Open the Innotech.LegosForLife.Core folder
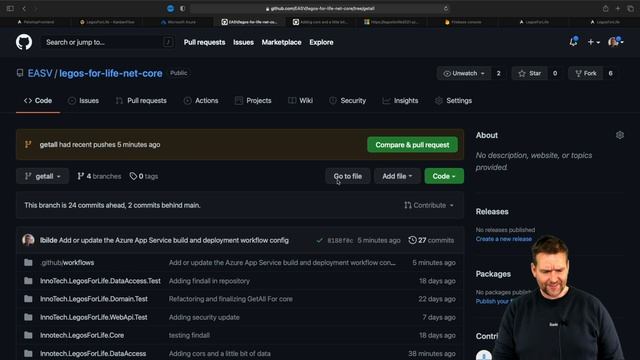The image size is (640, 360). tap(82, 336)
